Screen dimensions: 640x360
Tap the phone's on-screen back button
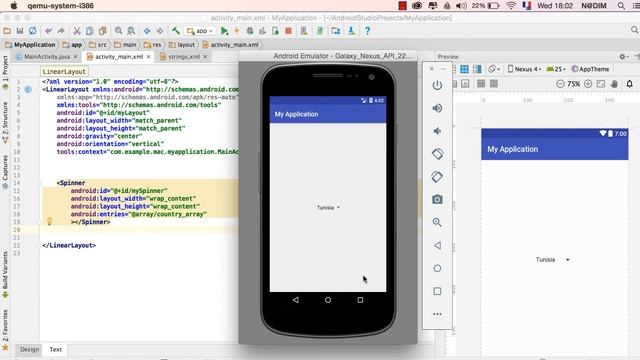[x=296, y=300]
